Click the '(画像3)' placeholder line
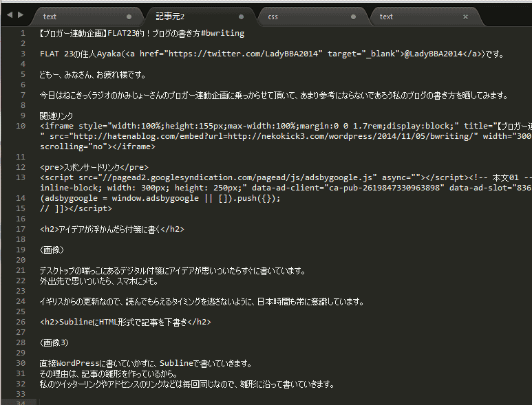 [x=54, y=342]
